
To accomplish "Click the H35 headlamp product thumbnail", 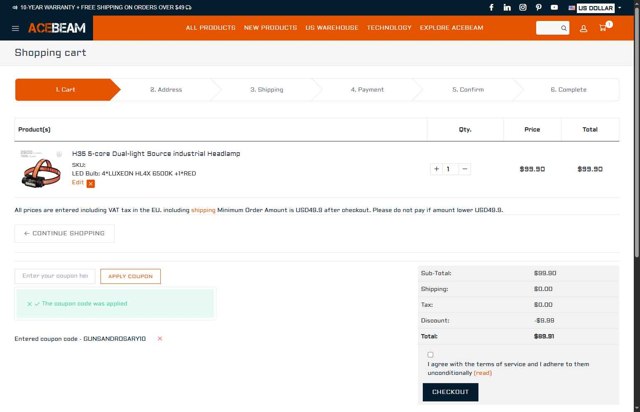I will (41, 169).
